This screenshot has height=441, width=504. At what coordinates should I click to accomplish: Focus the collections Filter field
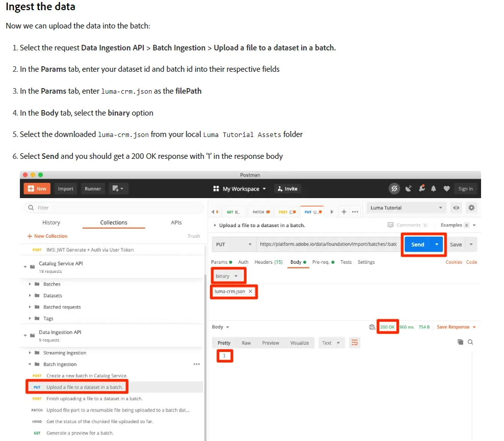point(114,208)
